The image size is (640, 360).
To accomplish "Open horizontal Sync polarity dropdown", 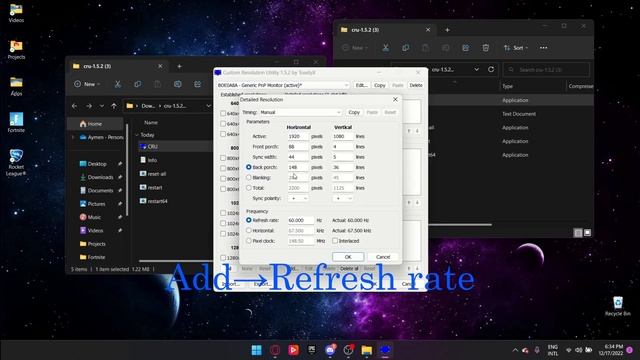I will [298, 198].
